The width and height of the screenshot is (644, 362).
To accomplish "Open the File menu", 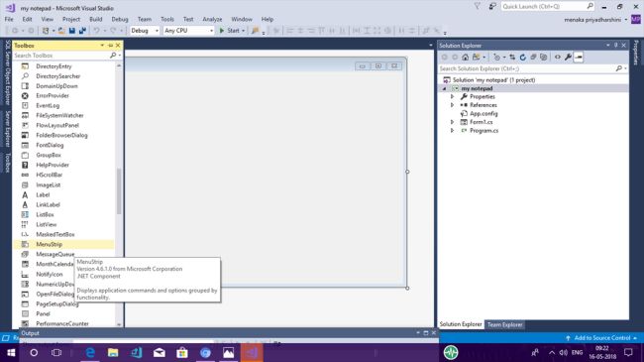I will [x=9, y=19].
